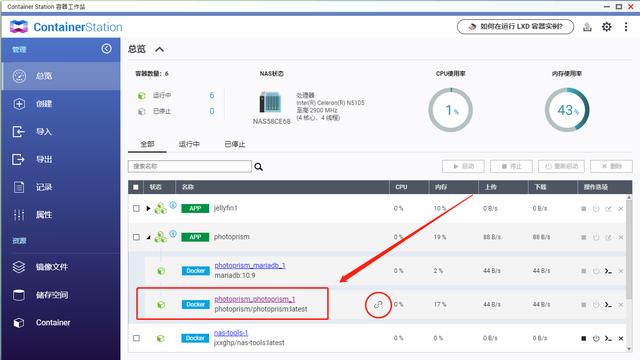Click the ContainerStation logo
This screenshot has width=640, height=360.
pos(66,27)
